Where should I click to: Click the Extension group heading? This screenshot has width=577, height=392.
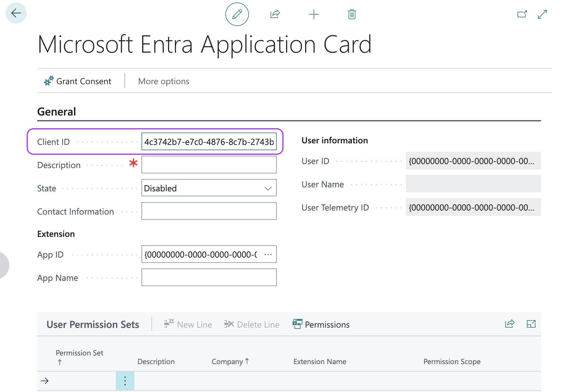coord(56,234)
